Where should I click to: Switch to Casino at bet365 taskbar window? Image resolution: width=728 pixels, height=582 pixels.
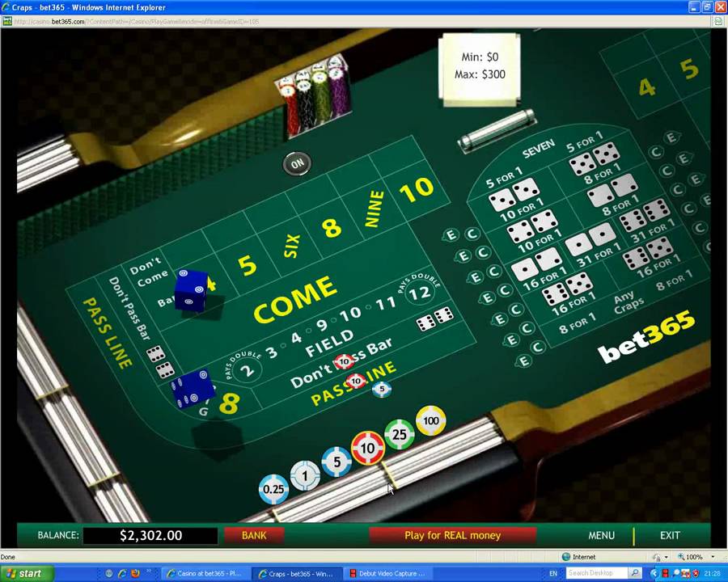click(x=205, y=574)
